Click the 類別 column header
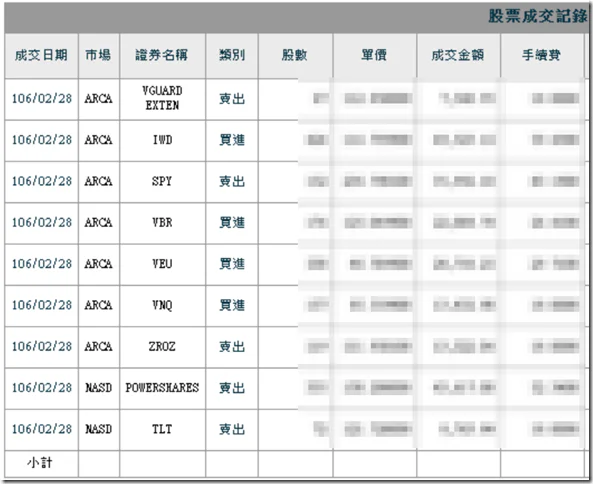This screenshot has width=593, height=484. coord(232,56)
